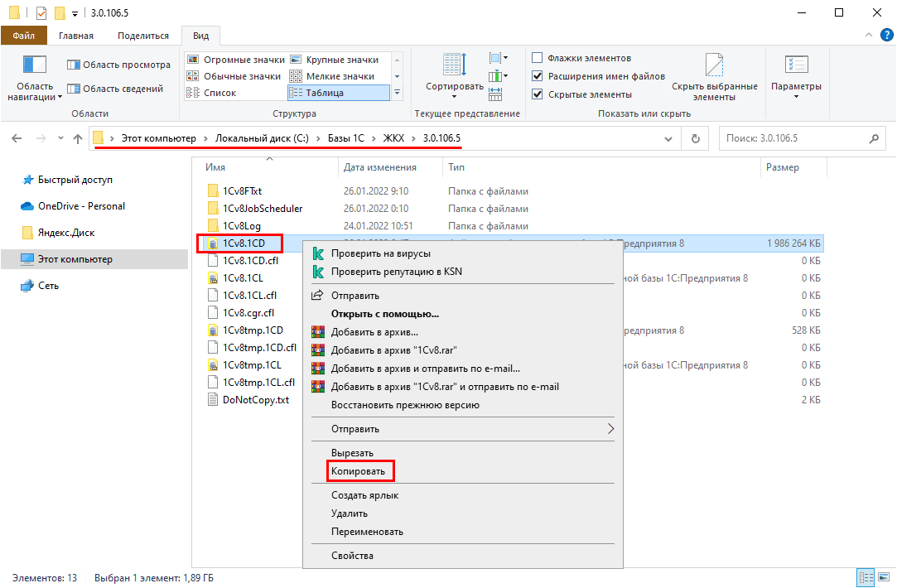
Task: Choose Переименовать from the context menu
Action: point(367,532)
